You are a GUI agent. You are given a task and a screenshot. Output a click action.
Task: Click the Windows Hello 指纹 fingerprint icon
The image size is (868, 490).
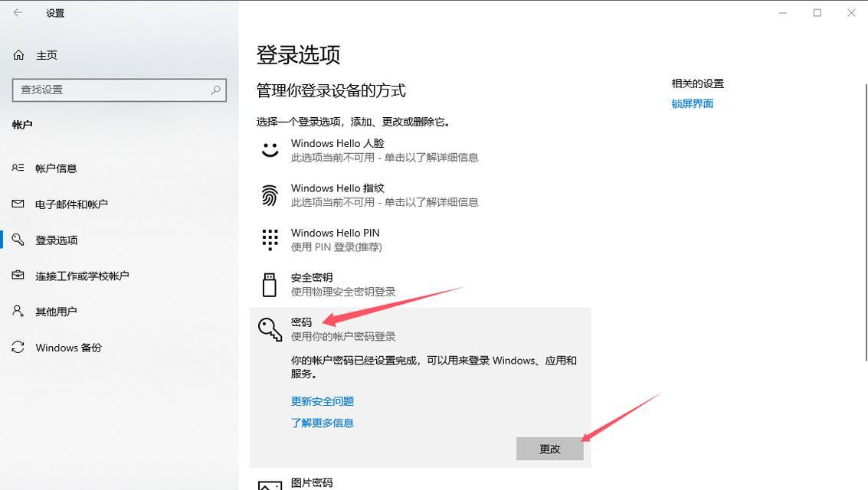click(x=270, y=195)
